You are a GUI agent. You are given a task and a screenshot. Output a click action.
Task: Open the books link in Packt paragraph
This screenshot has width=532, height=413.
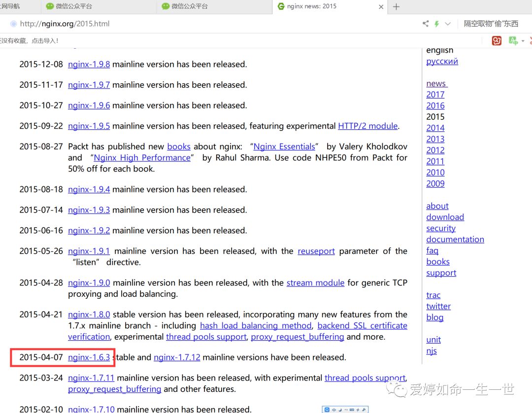tap(179, 147)
